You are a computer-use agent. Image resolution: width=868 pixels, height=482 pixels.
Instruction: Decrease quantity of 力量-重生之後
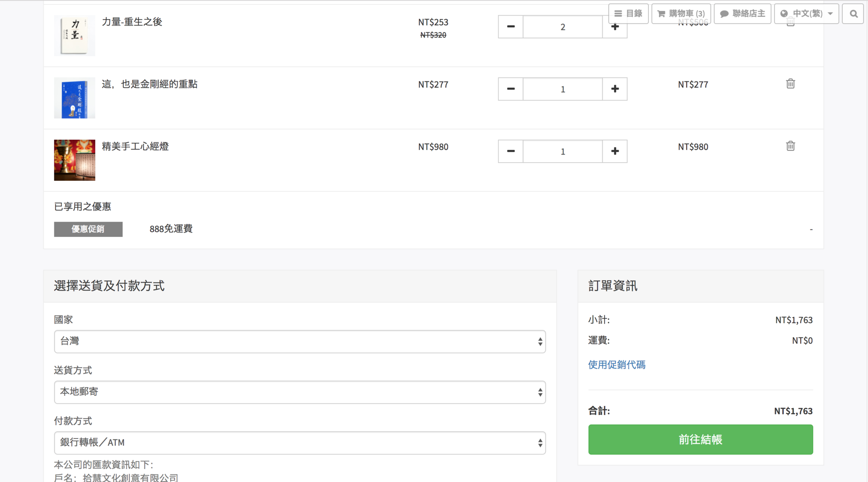tap(510, 27)
